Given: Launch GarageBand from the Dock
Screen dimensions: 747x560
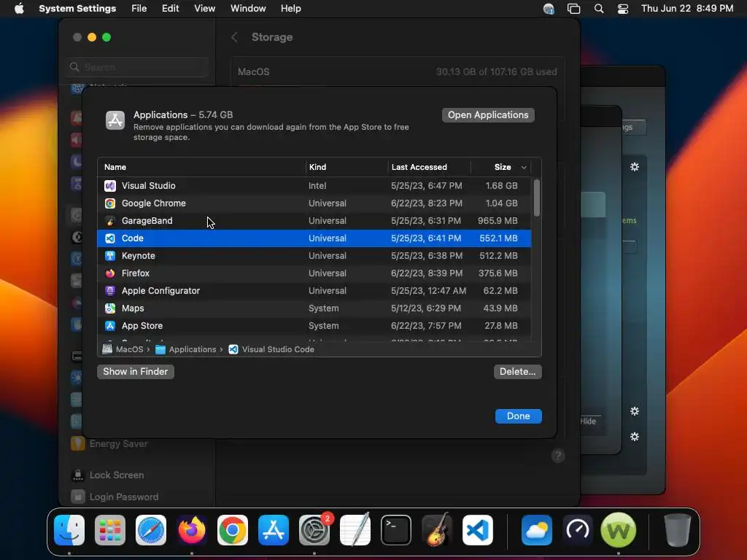Looking at the screenshot, I should point(437,530).
